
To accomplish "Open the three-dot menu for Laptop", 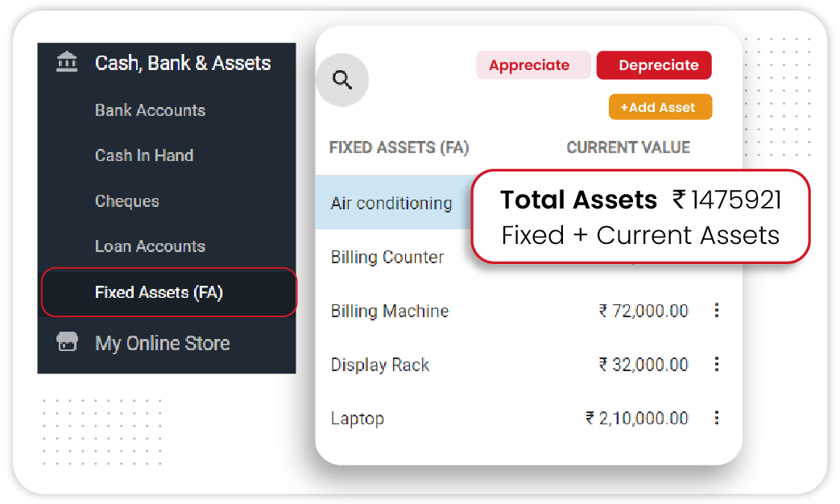I will pyautogui.click(x=717, y=418).
